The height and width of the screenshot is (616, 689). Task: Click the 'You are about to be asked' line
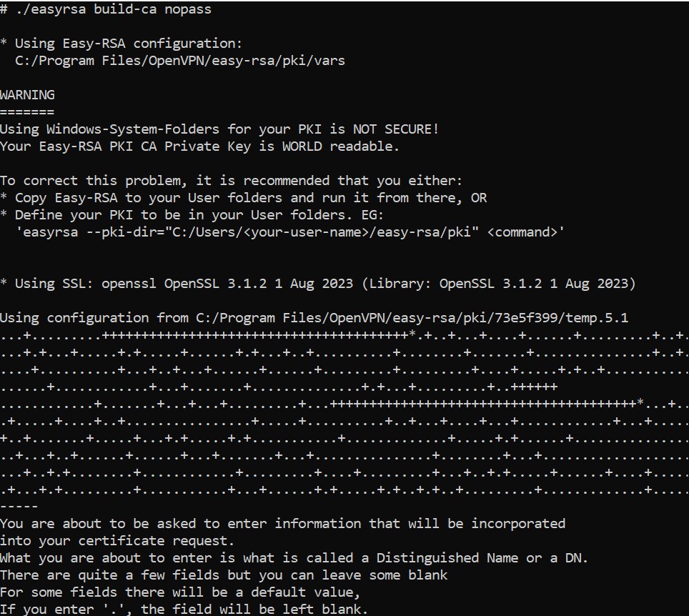(282, 524)
